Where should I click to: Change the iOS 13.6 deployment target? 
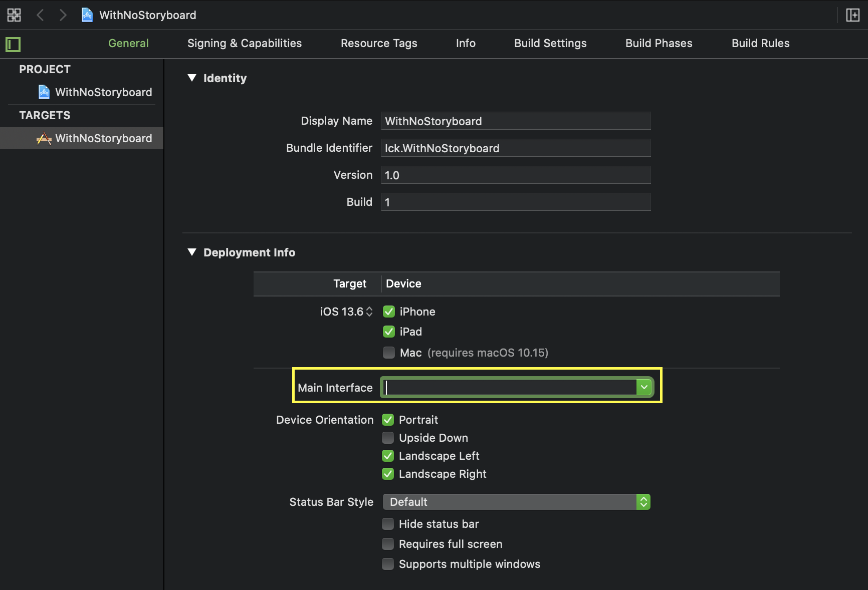pyautogui.click(x=346, y=312)
